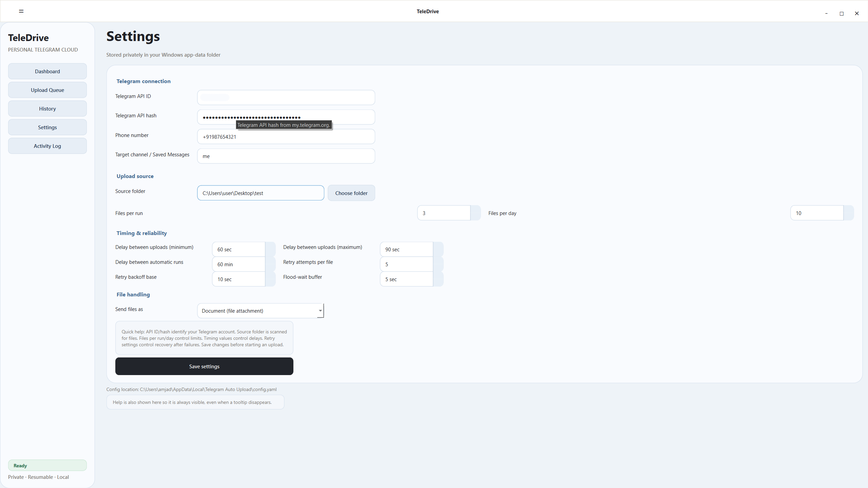Image resolution: width=868 pixels, height=488 pixels.
Task: Click the maximum upload delay box
Action: (406, 249)
